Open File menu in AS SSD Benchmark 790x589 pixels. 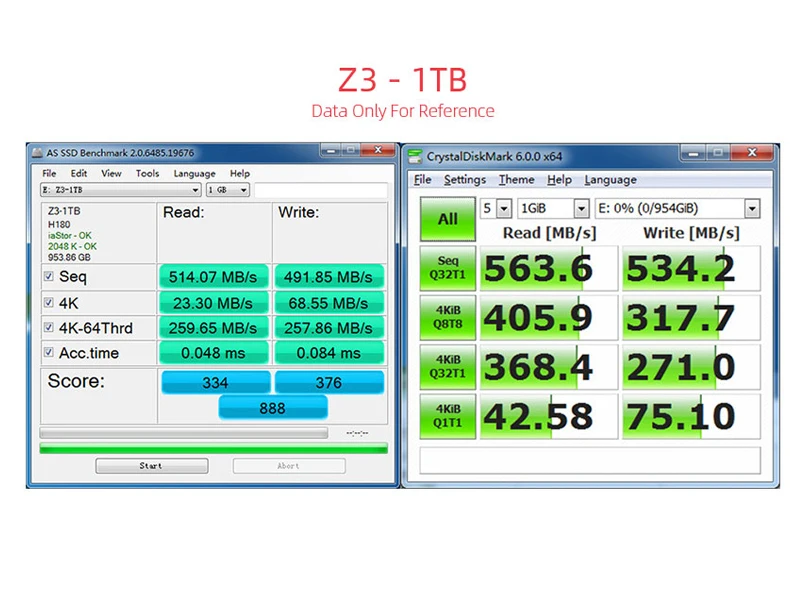click(x=49, y=173)
